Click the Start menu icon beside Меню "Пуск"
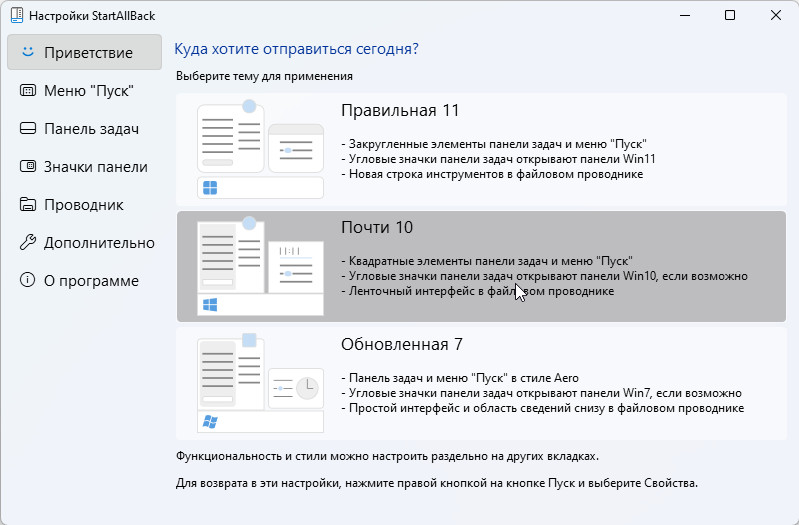This screenshot has height=525, width=799. 28,90
